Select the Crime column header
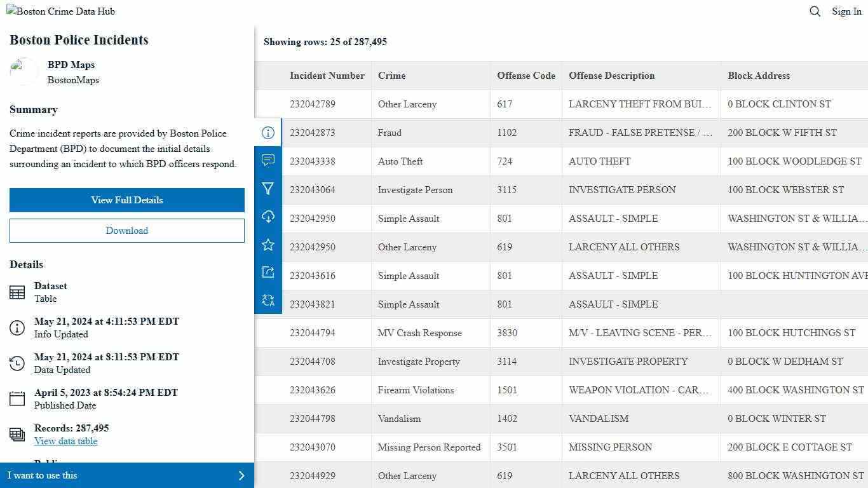Image resolution: width=868 pixels, height=488 pixels. pos(391,76)
